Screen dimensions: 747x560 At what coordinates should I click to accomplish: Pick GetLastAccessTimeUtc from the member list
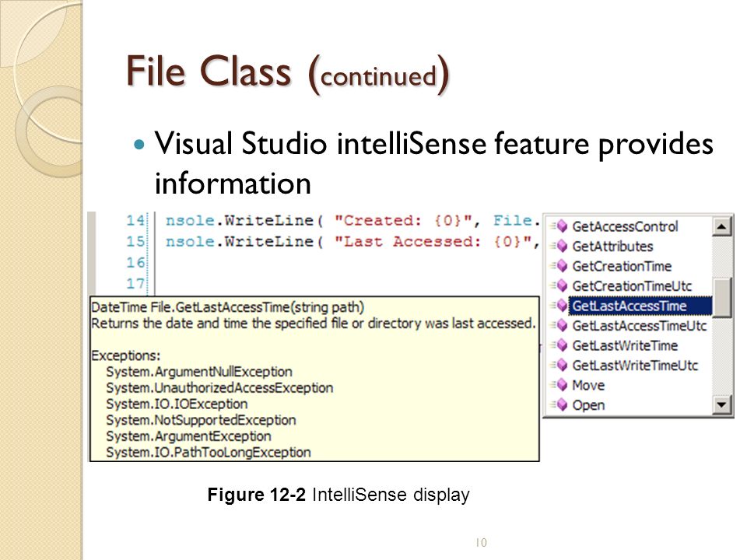[640, 326]
